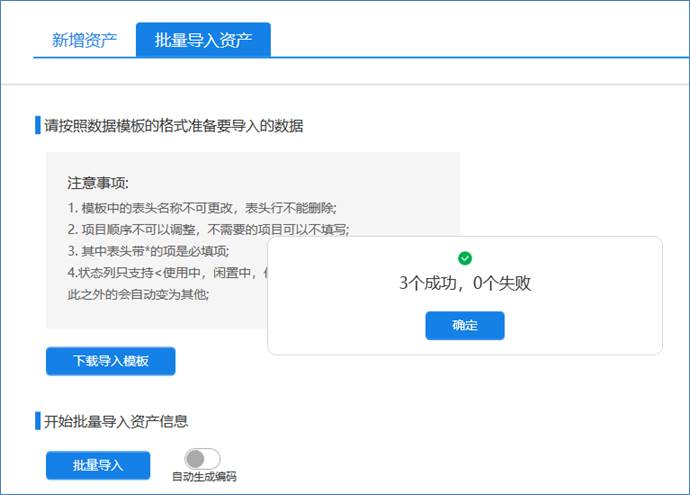Download the template via 下载导入模板
The image size is (690, 495).
[x=110, y=361]
